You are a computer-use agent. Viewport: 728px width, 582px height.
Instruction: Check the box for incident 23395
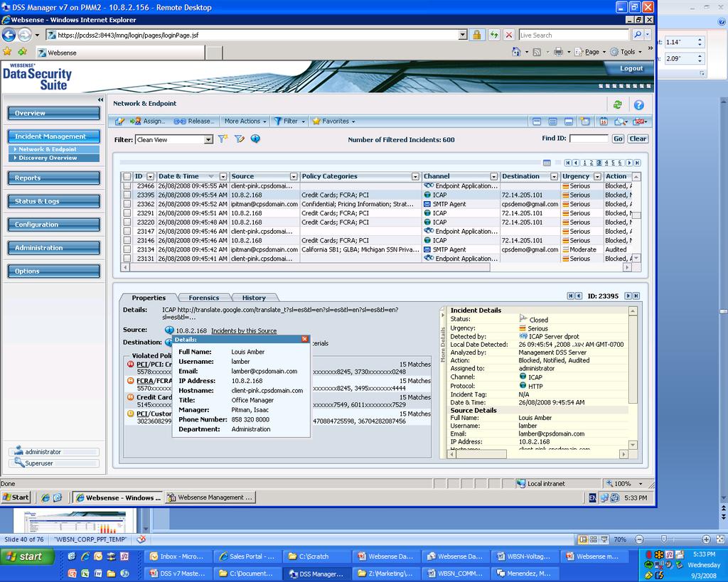[127, 195]
